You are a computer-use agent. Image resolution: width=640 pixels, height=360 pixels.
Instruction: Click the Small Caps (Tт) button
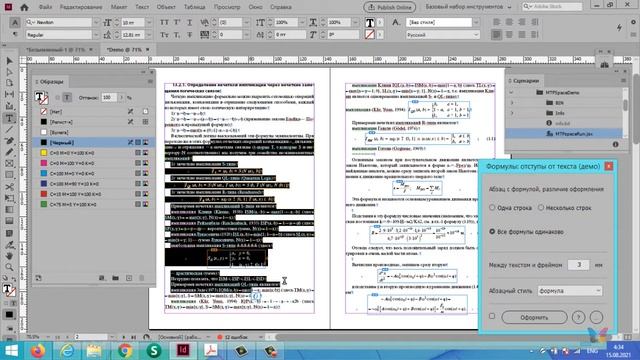tap(164, 35)
